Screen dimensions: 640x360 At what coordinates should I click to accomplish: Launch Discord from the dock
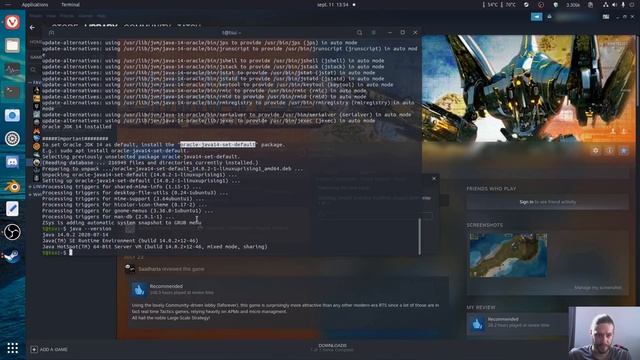[12, 162]
